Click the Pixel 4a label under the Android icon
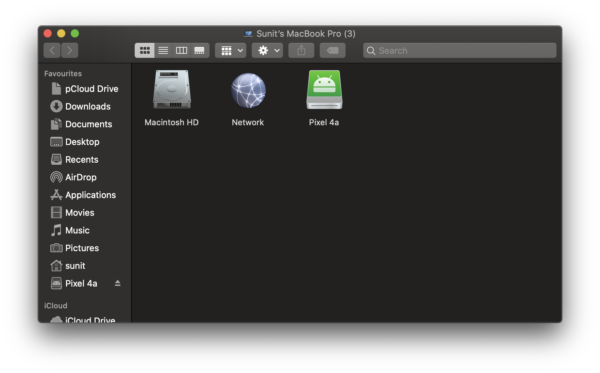 click(324, 122)
